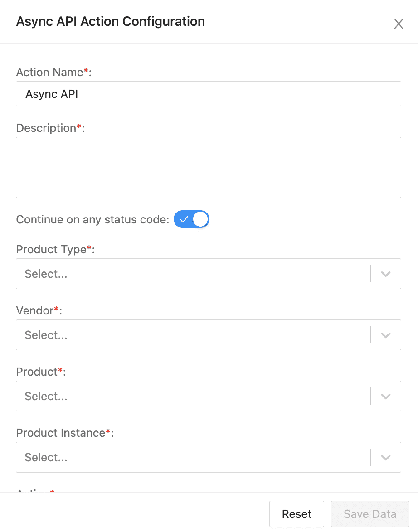The height and width of the screenshot is (532, 418).
Task: Click inside the Action Name field
Action: (209, 94)
